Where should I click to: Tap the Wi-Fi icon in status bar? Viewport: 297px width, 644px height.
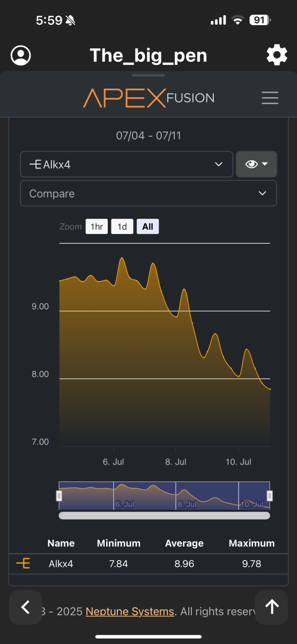click(x=237, y=20)
